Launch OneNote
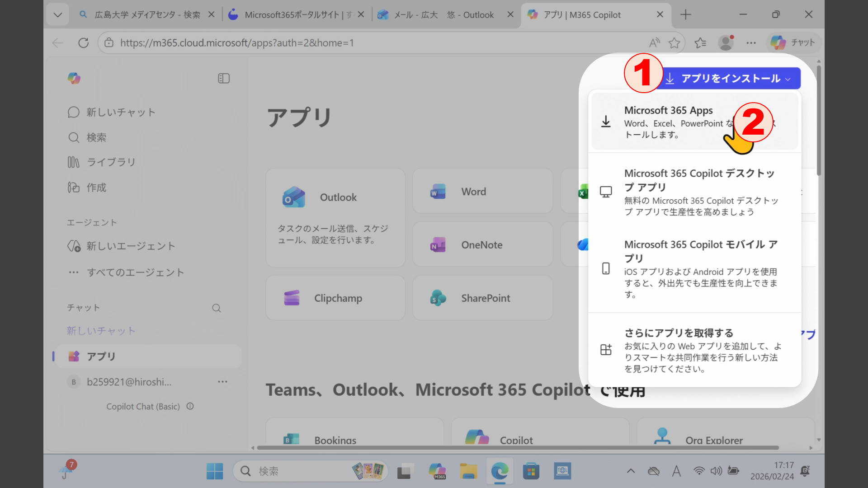The width and height of the screenshot is (868, 488). click(482, 244)
